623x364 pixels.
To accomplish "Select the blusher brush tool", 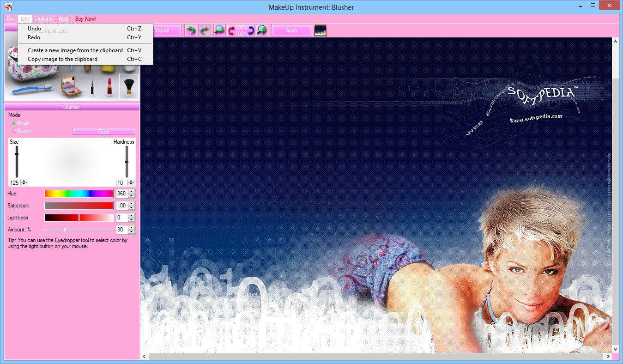I will (129, 86).
